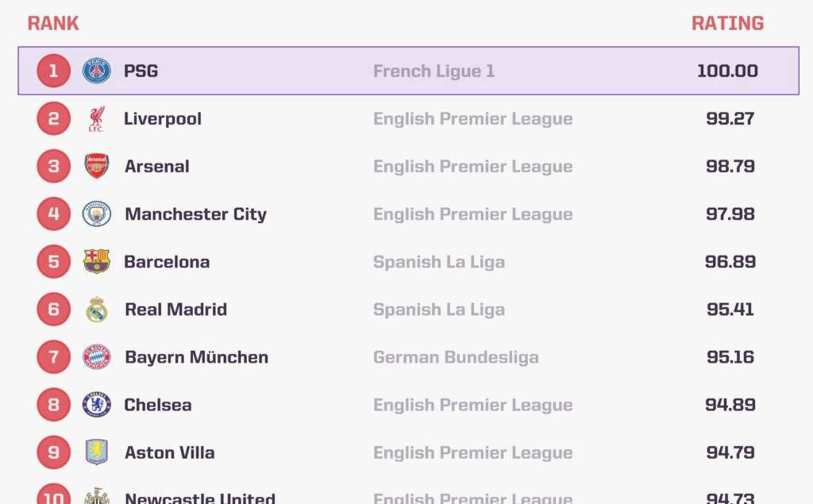Image resolution: width=813 pixels, height=504 pixels.
Task: Select Real Madrid's 95.41 rating
Action: (730, 310)
